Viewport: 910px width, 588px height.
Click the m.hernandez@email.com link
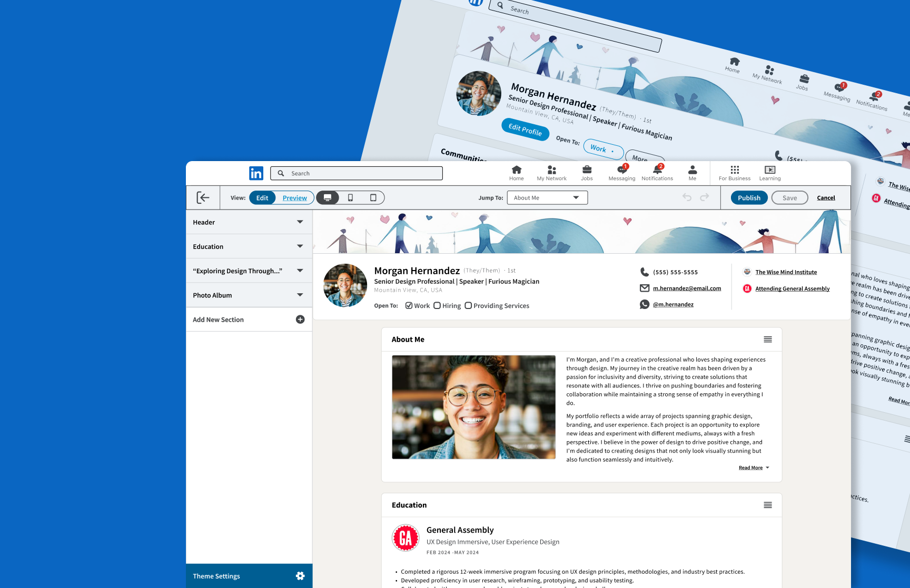pyautogui.click(x=687, y=288)
